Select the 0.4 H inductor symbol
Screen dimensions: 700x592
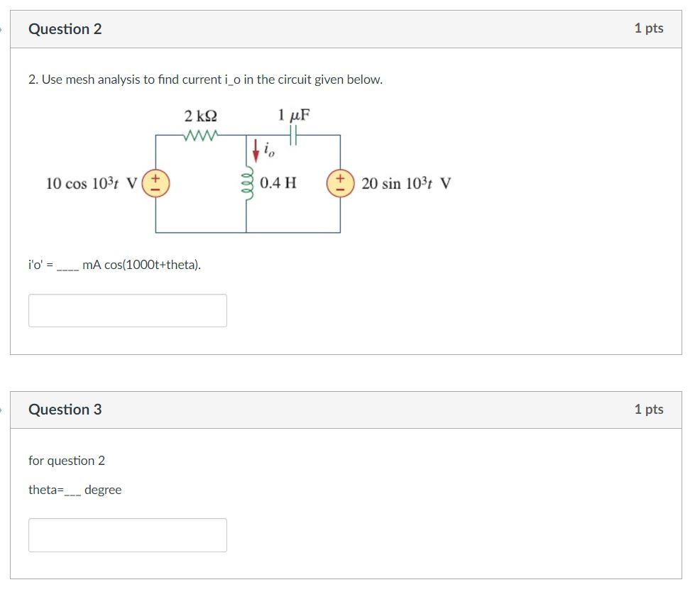click(246, 183)
